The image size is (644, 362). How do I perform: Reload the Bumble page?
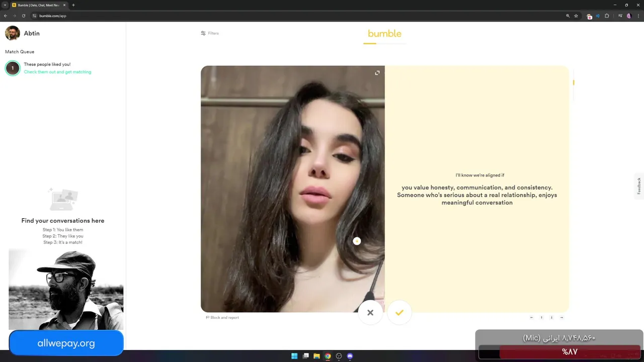coord(24,16)
